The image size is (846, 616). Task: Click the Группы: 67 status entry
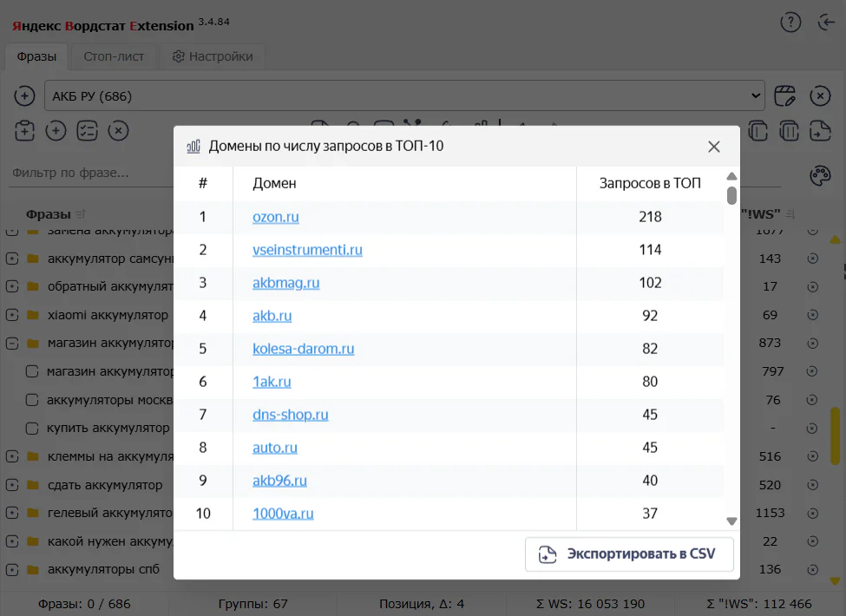(x=252, y=604)
